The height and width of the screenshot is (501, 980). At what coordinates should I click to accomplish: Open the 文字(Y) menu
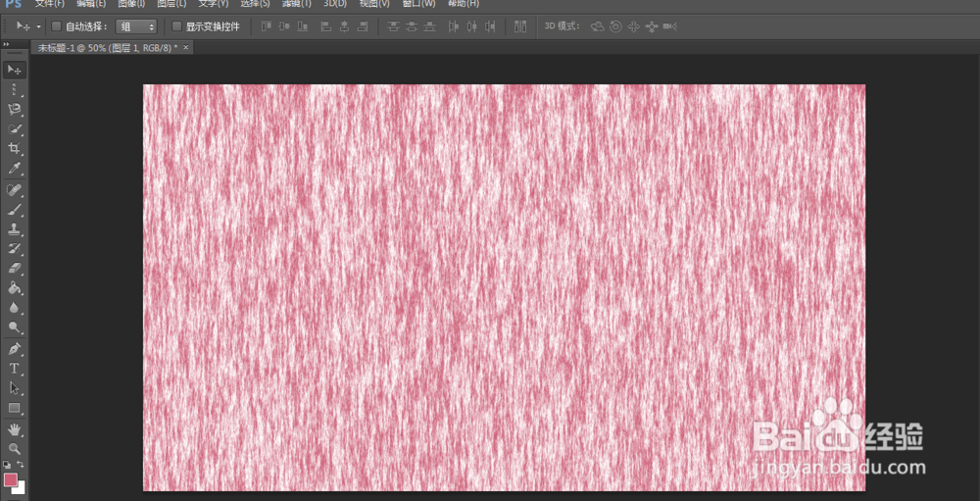click(x=213, y=4)
